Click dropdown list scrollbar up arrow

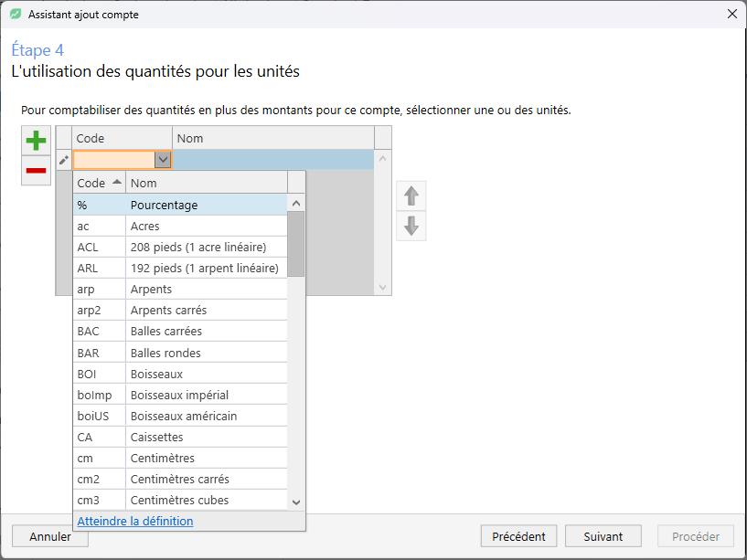tap(296, 204)
